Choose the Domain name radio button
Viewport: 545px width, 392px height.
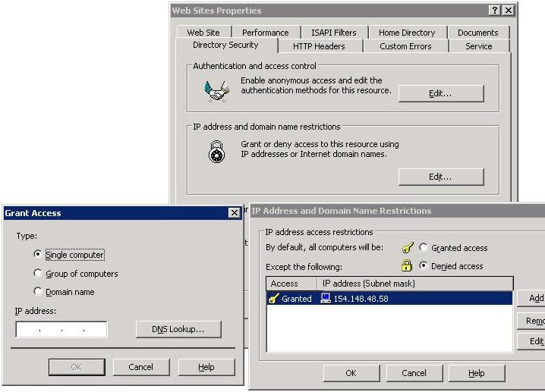pos(38,292)
